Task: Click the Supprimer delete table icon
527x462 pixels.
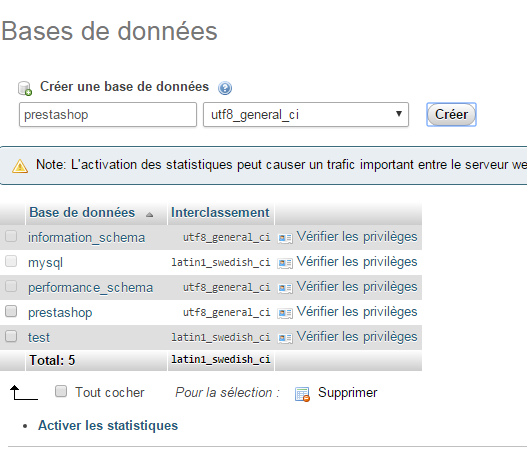Action: 302,394
